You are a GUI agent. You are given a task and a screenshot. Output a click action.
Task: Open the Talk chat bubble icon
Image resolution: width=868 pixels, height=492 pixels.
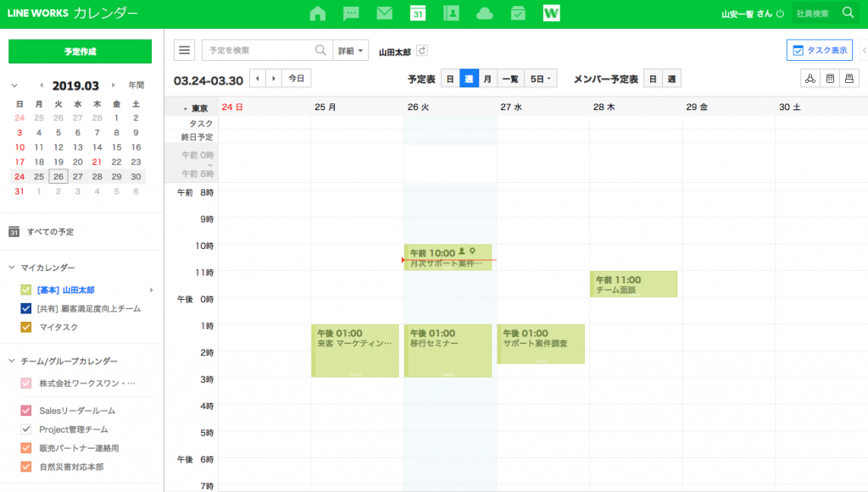coord(351,14)
